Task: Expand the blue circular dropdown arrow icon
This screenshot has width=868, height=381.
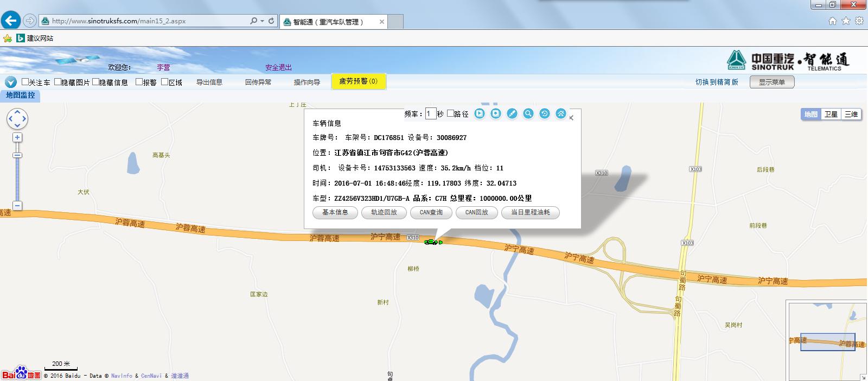Action: point(11,82)
